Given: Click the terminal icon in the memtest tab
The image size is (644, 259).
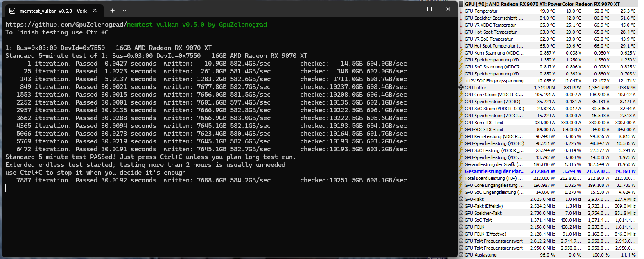Looking at the screenshot, I should tap(12, 11).
